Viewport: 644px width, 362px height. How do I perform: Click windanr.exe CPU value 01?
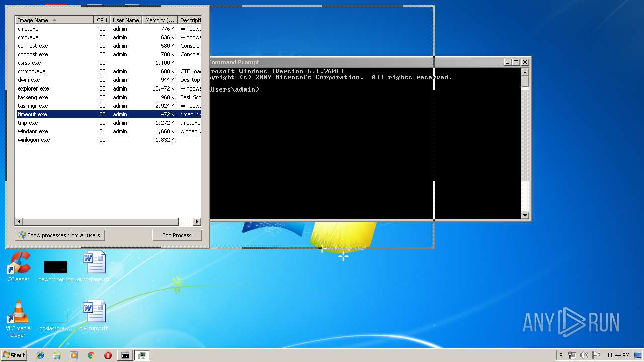[x=102, y=131]
